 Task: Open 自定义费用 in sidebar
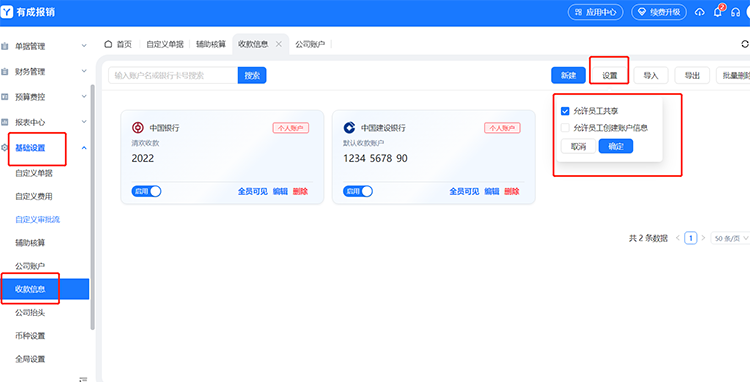[x=34, y=196]
